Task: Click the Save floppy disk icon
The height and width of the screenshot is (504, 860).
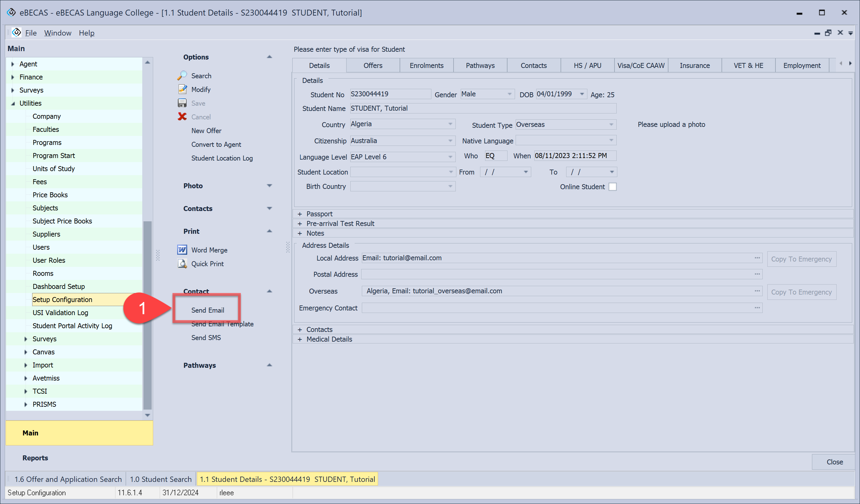Action: (x=182, y=103)
